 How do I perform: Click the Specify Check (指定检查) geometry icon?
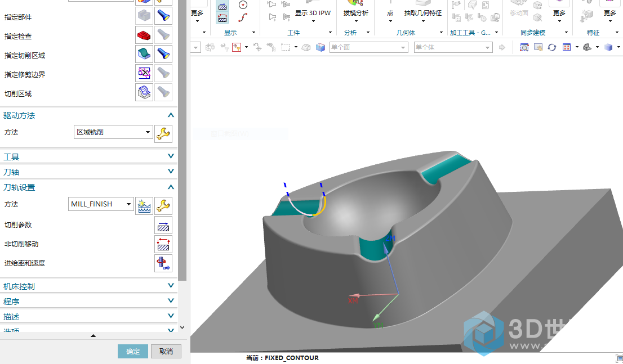[x=144, y=35]
